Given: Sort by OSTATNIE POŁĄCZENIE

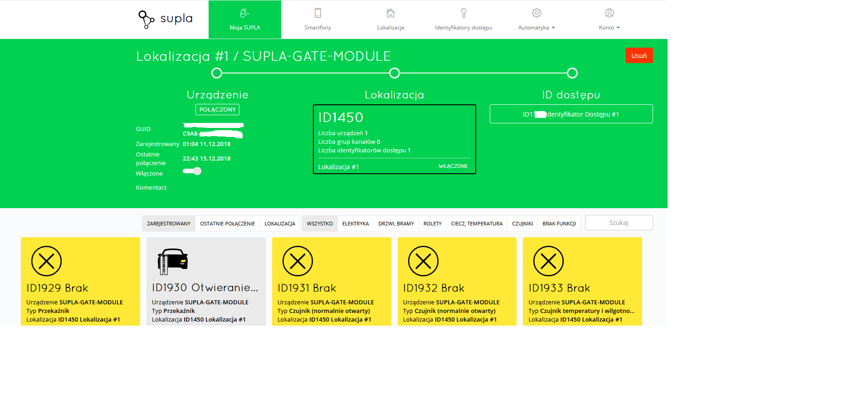Looking at the screenshot, I should click(x=228, y=224).
